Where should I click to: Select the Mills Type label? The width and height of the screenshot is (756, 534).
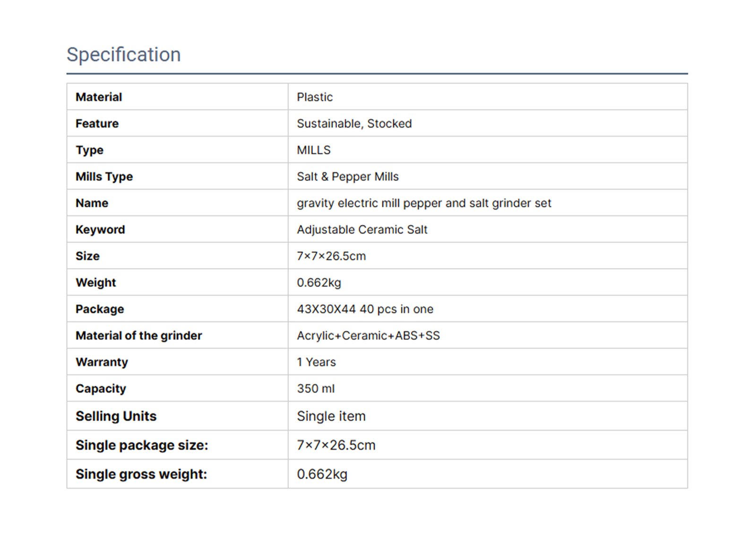(x=104, y=177)
